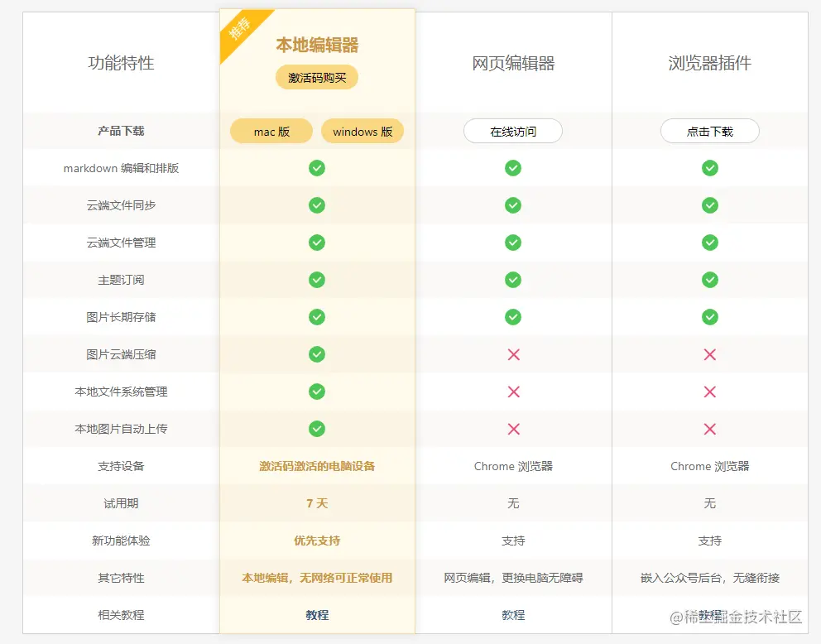Click the 新功能体验 row label
Screen dimensions: 821x644
tap(121, 541)
